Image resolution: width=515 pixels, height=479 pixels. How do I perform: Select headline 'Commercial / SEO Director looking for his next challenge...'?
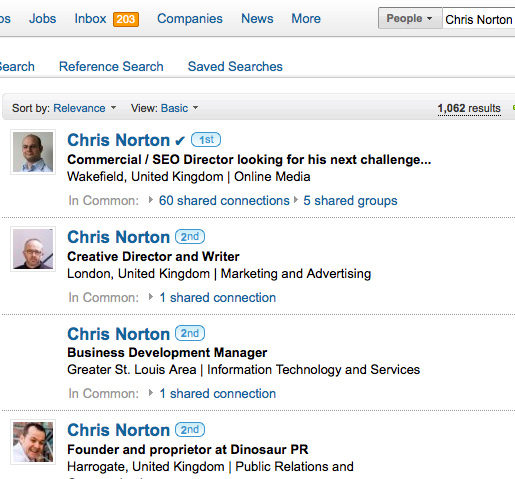click(249, 160)
